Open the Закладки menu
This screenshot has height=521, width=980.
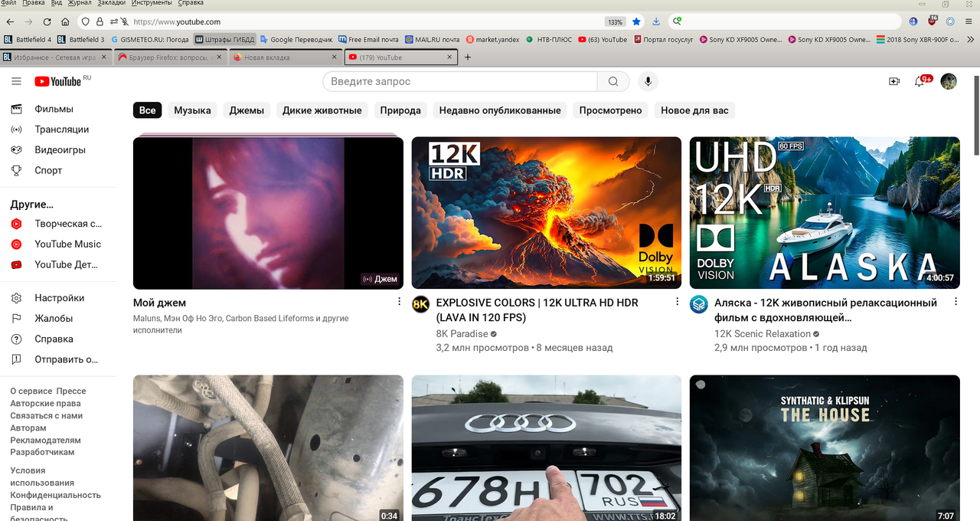point(112,3)
